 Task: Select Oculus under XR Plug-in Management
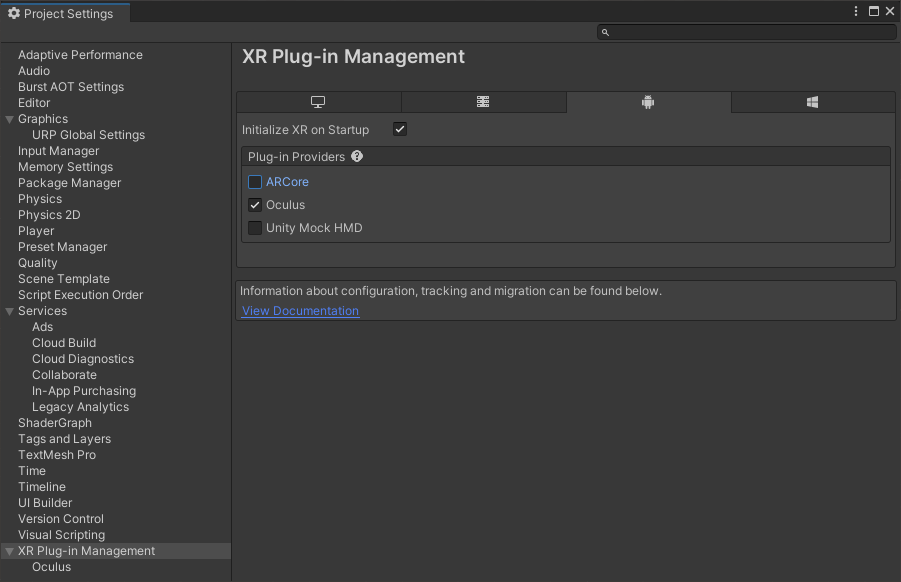[x=52, y=567]
